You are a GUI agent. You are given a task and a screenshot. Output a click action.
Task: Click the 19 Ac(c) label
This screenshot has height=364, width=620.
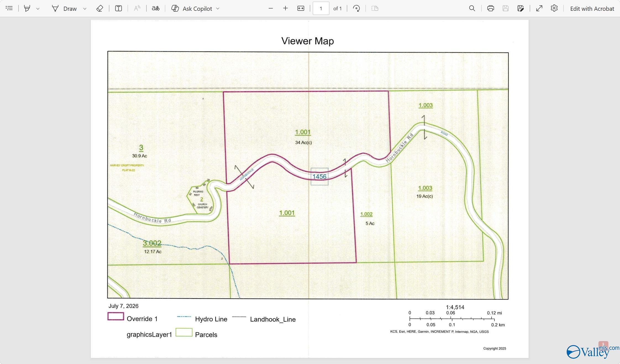[425, 196]
